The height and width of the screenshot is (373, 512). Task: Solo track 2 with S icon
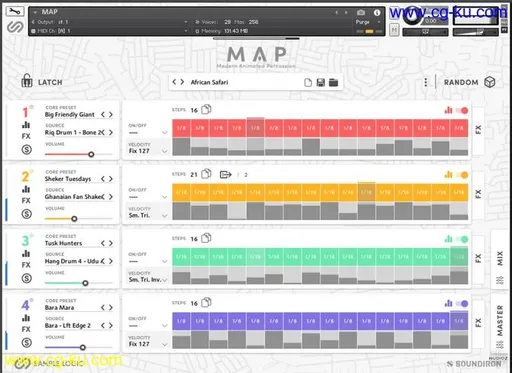tap(27, 214)
